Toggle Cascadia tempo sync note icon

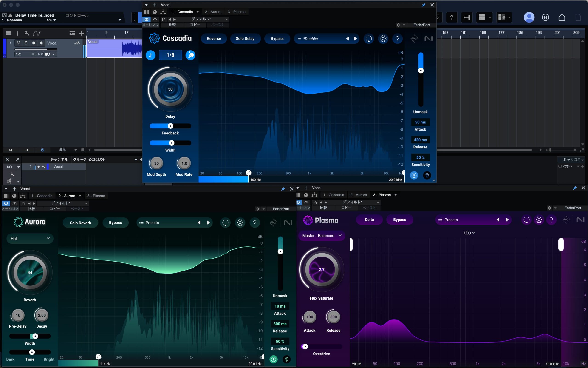click(x=150, y=55)
